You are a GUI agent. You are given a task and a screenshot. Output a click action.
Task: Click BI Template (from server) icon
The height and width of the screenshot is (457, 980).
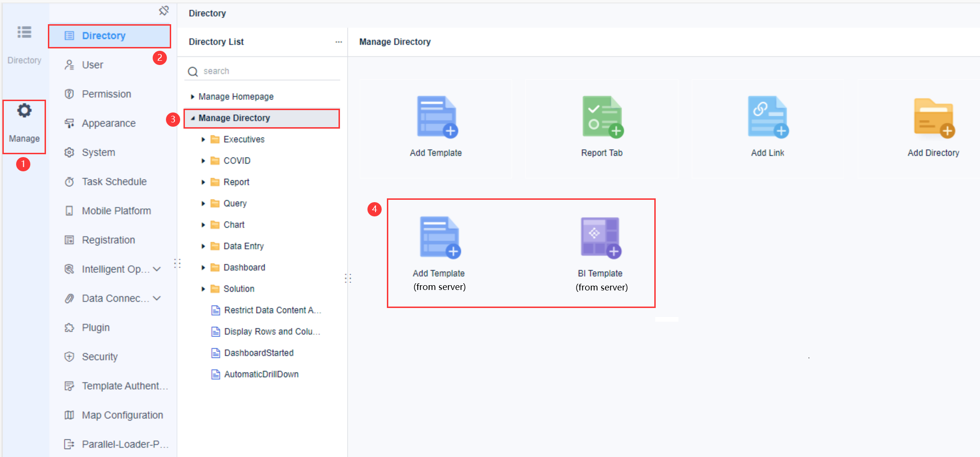coord(601,237)
